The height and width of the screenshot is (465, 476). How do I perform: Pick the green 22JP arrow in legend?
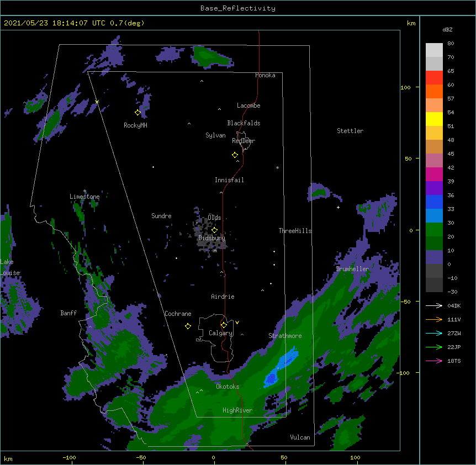tap(434, 347)
